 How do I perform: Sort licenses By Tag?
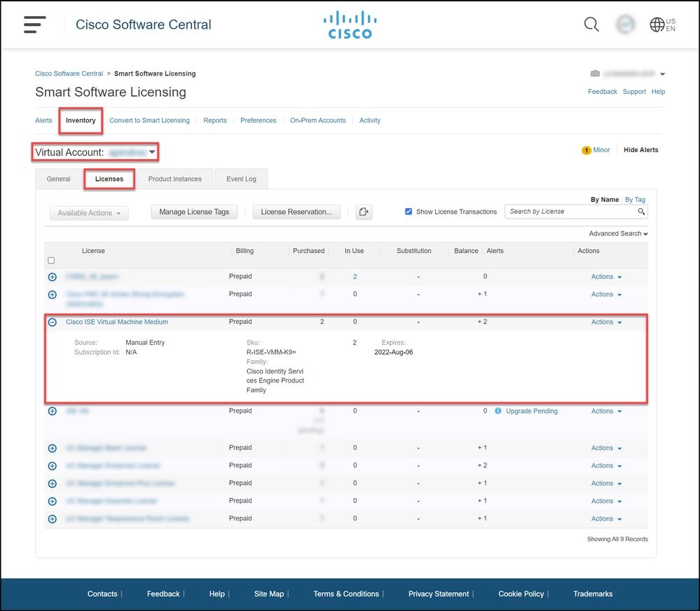(635, 200)
